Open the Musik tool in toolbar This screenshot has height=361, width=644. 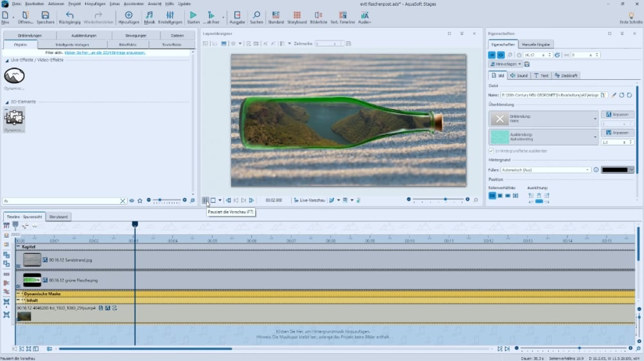coord(149,15)
